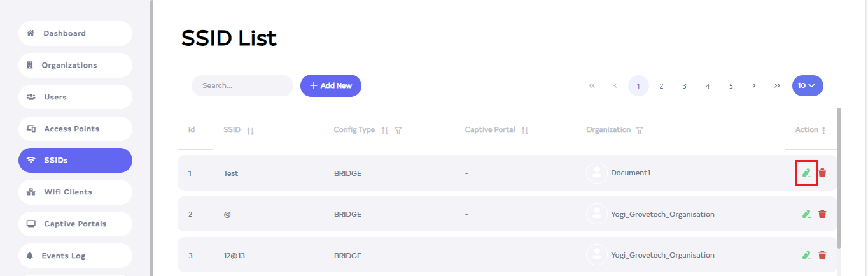
Task: Click trash icon for SSID 12@13
Action: click(x=822, y=255)
